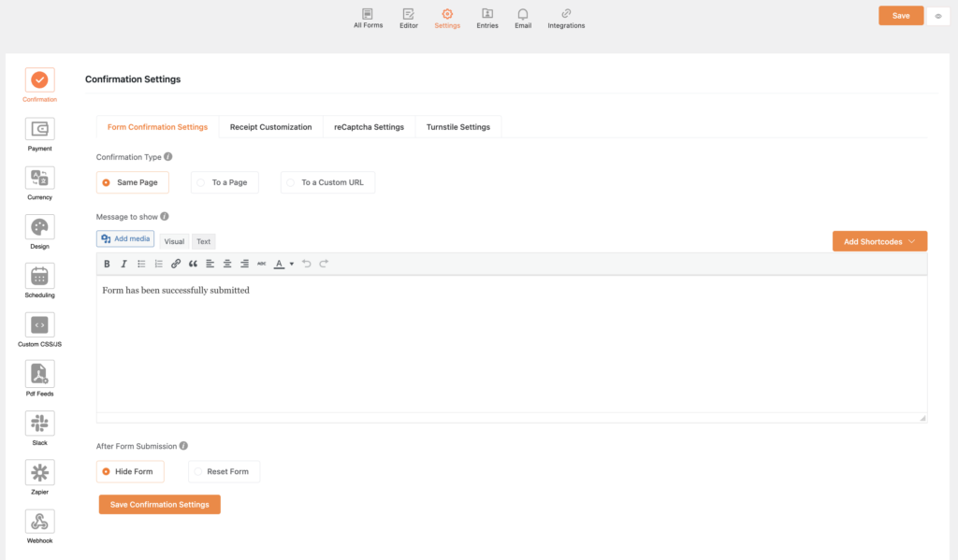The image size is (958, 560).
Task: Open the Slack integration settings
Action: (39, 424)
